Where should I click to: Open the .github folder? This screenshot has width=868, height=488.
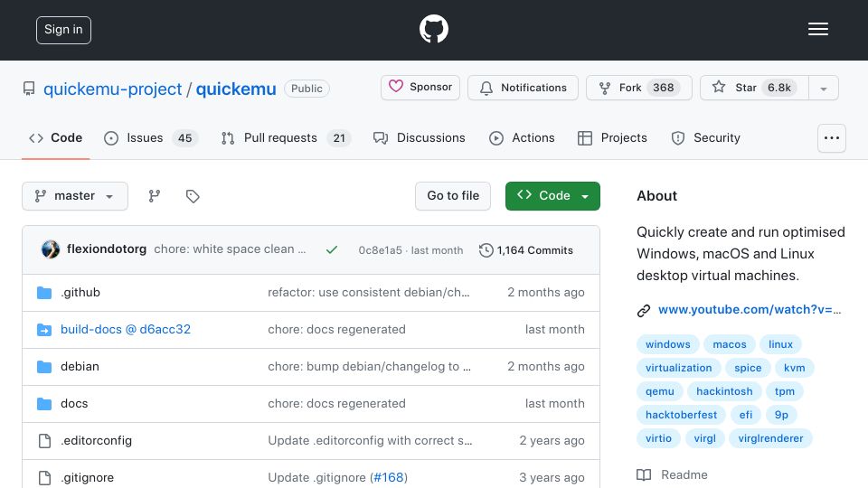(80, 292)
